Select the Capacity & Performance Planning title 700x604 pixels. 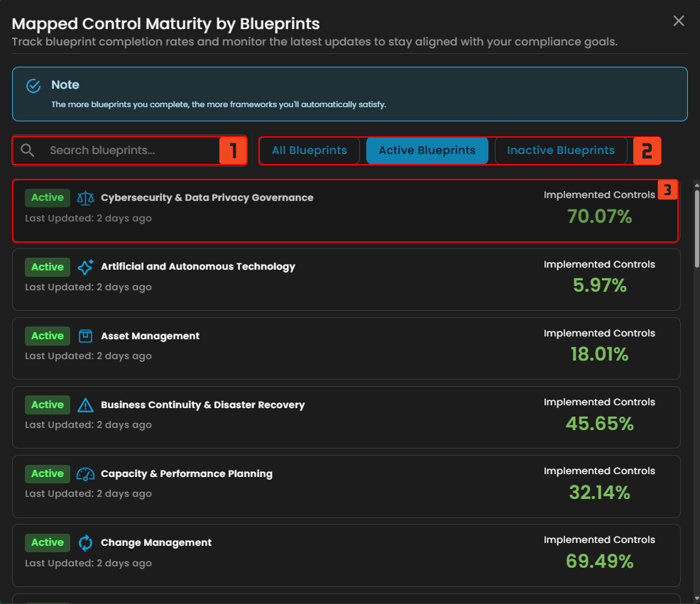(186, 473)
